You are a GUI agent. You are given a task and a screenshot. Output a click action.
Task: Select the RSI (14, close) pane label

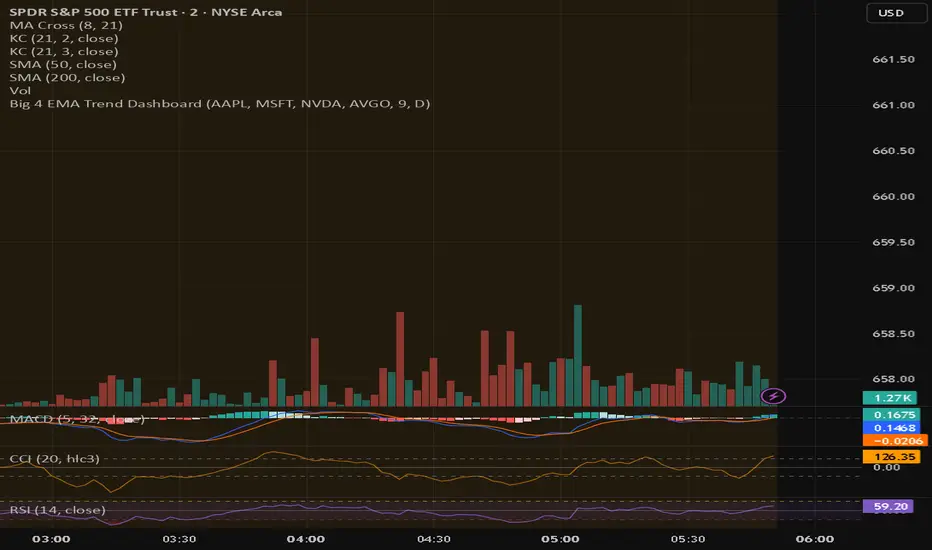58,510
